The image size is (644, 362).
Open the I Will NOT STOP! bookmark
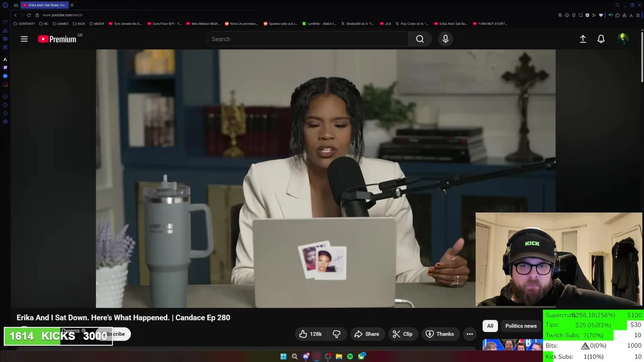pos(490,24)
